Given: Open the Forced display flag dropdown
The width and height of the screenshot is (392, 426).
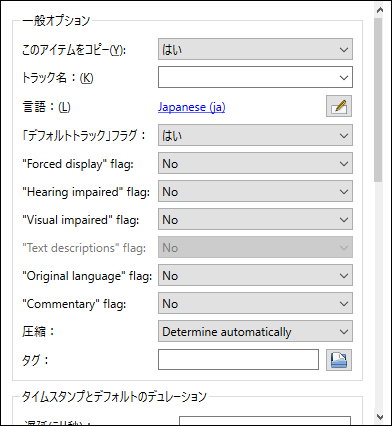Looking at the screenshot, I should click(255, 163).
